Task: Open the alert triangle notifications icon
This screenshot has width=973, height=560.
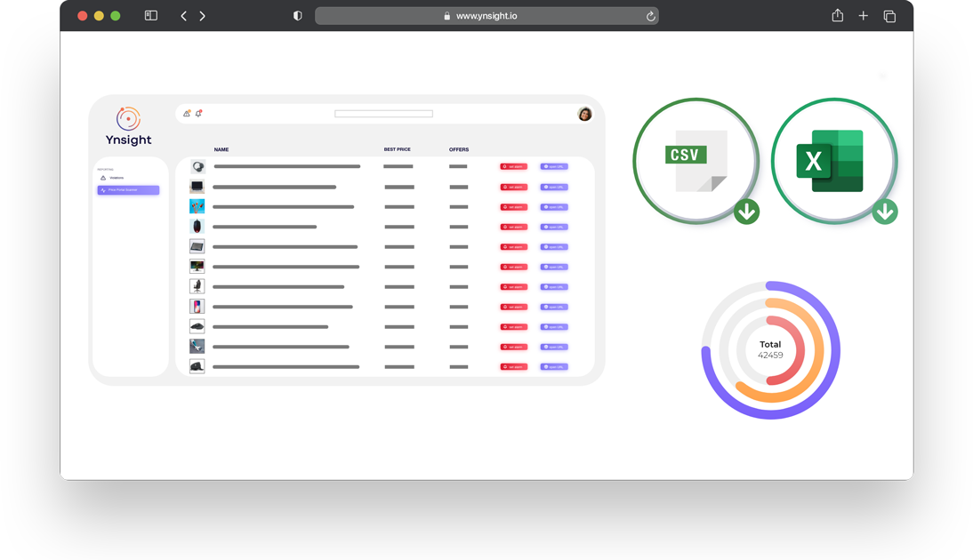Action: [187, 114]
